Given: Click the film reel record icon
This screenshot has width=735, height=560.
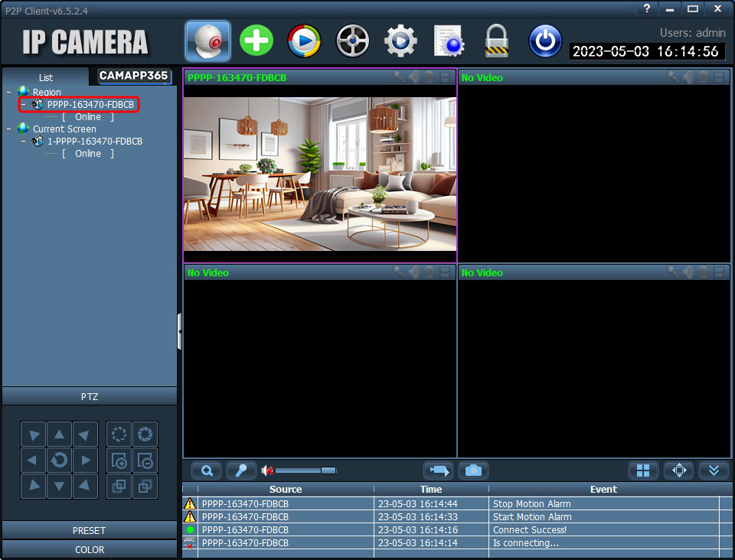Looking at the screenshot, I should [352, 41].
